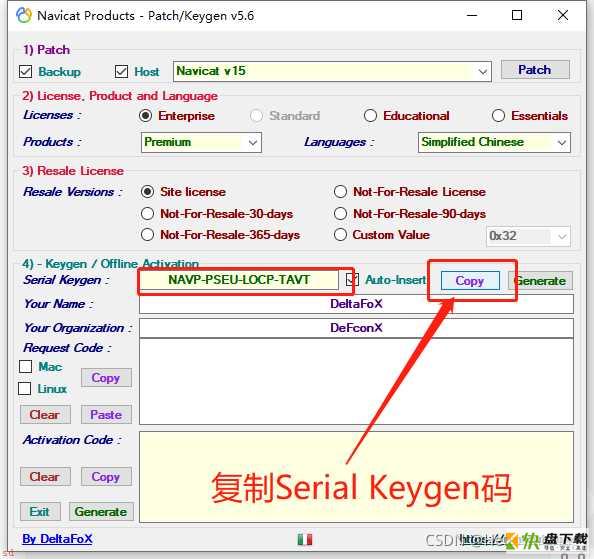Expand the Products Premium dropdown

201,142
